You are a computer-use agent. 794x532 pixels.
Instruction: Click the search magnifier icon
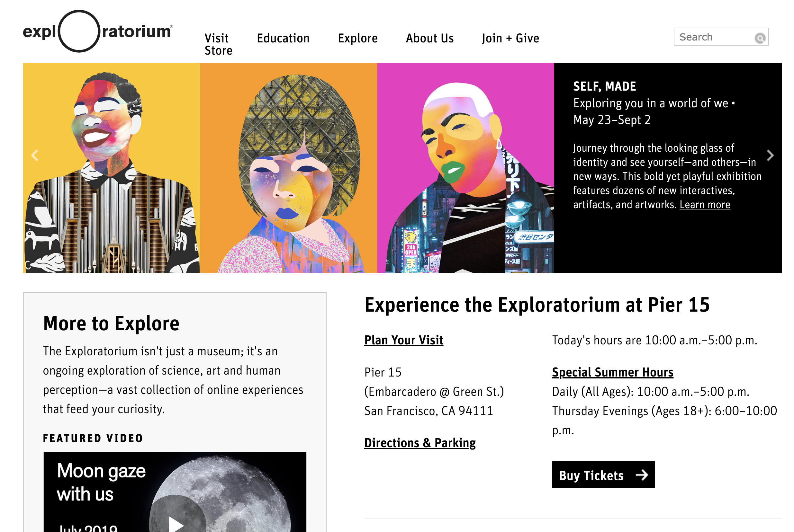coord(759,38)
